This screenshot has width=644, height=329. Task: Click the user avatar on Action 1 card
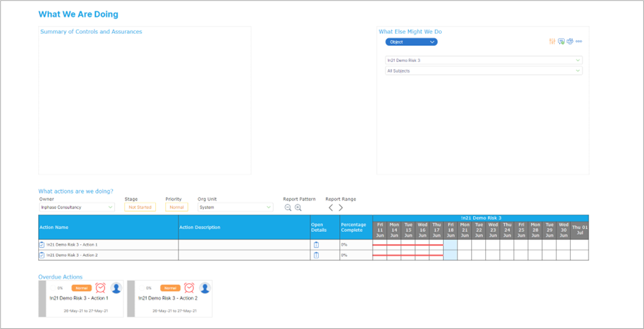point(116,288)
